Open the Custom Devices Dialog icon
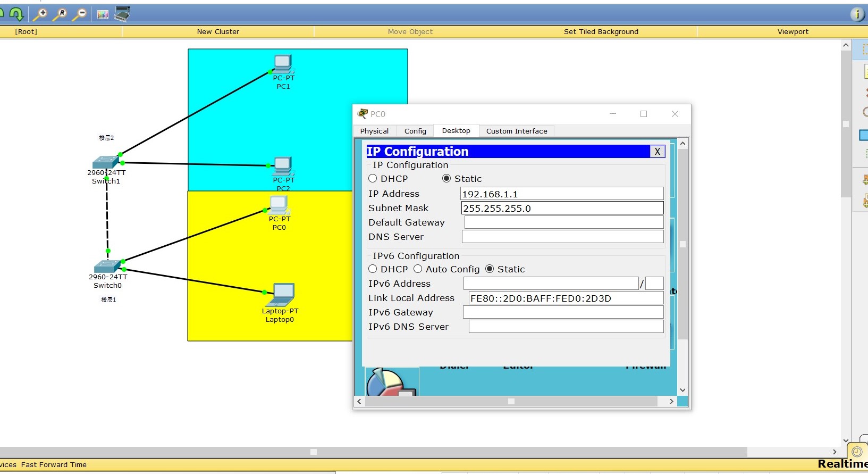 [122, 14]
